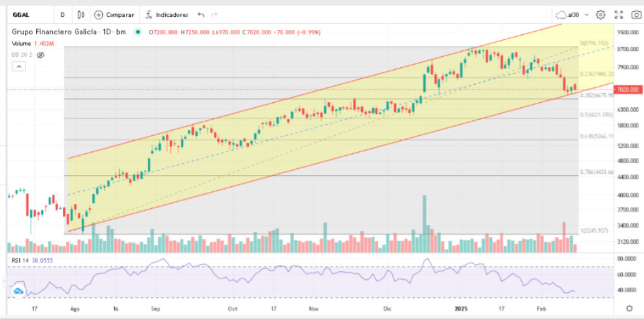Viewport: 644px width, 319px height.
Task: Click the Grupo Financiero Galicia title
Action: tap(54, 32)
